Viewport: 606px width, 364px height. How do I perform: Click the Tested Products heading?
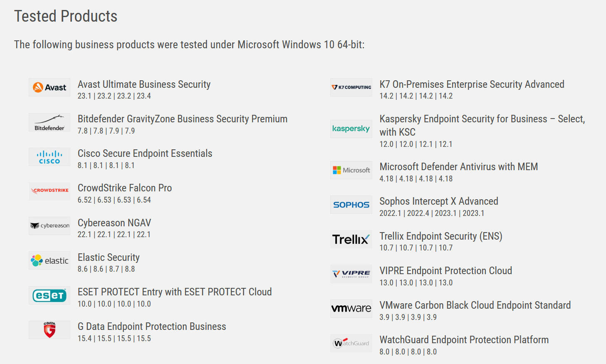click(66, 16)
